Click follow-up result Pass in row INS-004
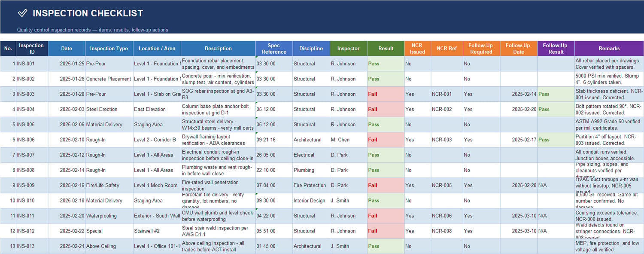This screenshot has height=254, width=644. pos(556,109)
